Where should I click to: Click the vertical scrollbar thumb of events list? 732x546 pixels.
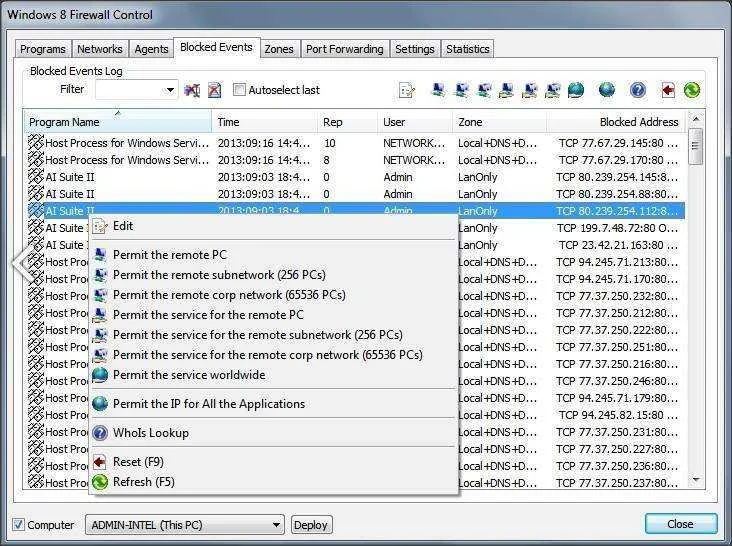click(x=696, y=146)
